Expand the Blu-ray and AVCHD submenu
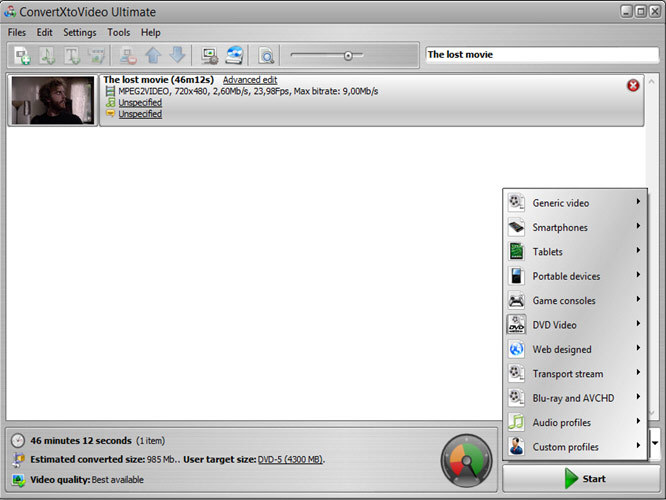This screenshot has width=666, height=500. pyautogui.click(x=575, y=398)
